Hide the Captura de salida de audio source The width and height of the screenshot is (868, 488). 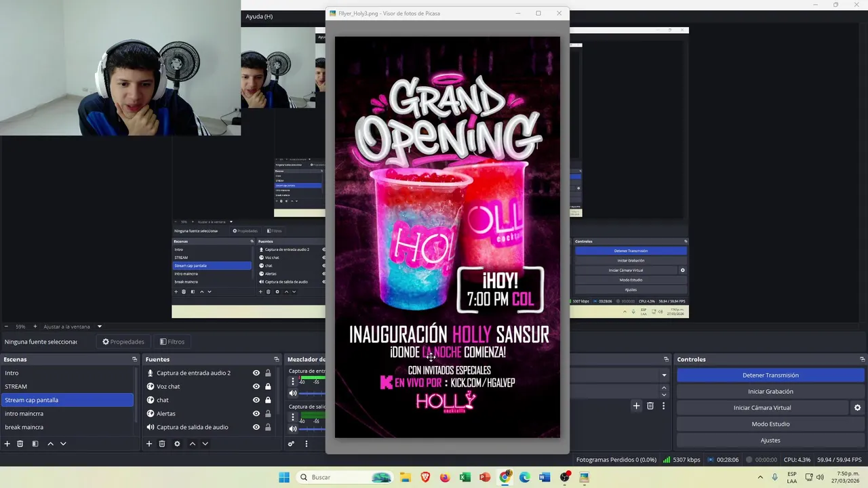(x=256, y=427)
